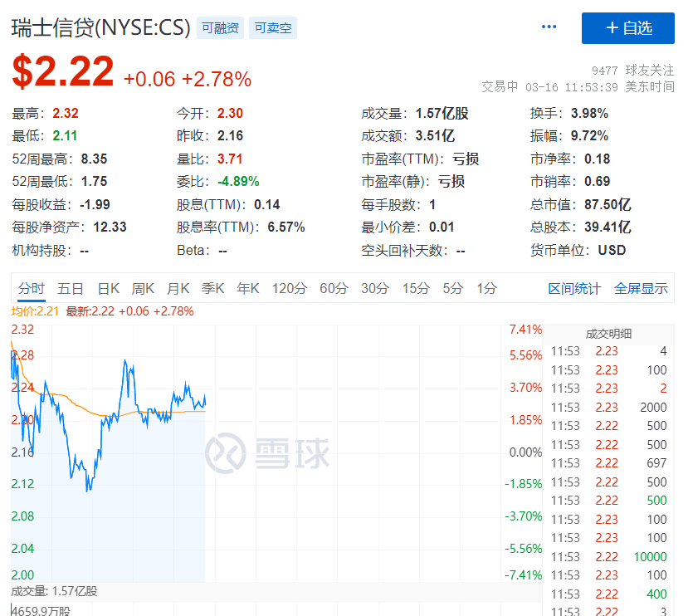
Task: Click the 股息率(TTM) value 6.57%
Action: pyautogui.click(x=286, y=227)
